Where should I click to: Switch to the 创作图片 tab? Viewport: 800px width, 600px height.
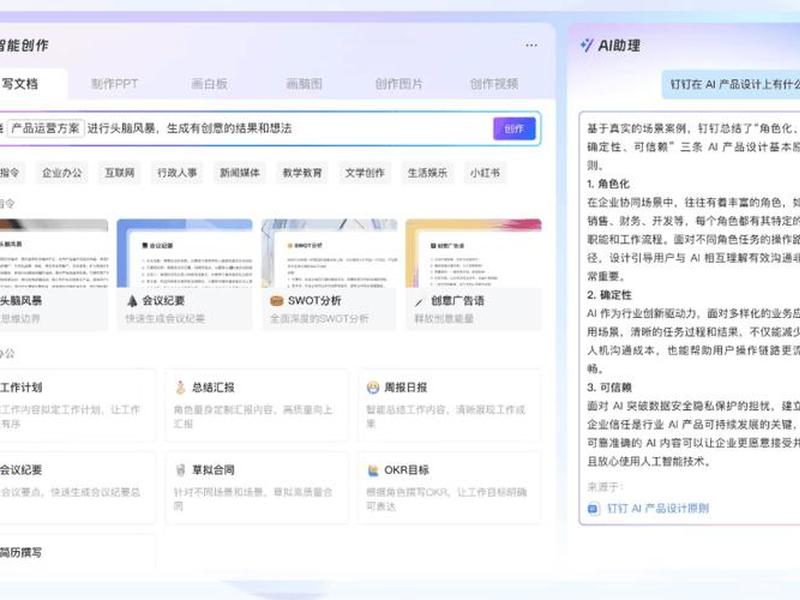(399, 84)
